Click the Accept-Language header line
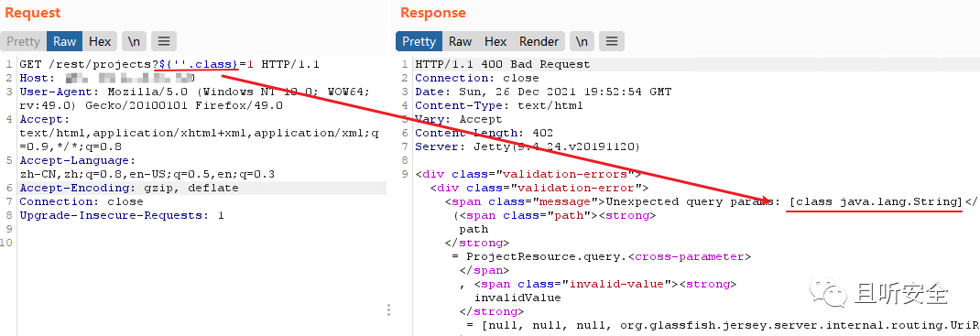Image resolution: width=980 pixels, height=336 pixels. pos(147,168)
